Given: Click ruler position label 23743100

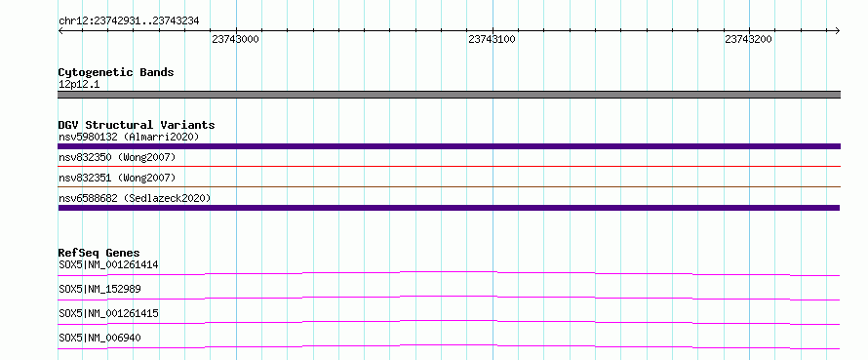Looking at the screenshot, I should tap(493, 39).
